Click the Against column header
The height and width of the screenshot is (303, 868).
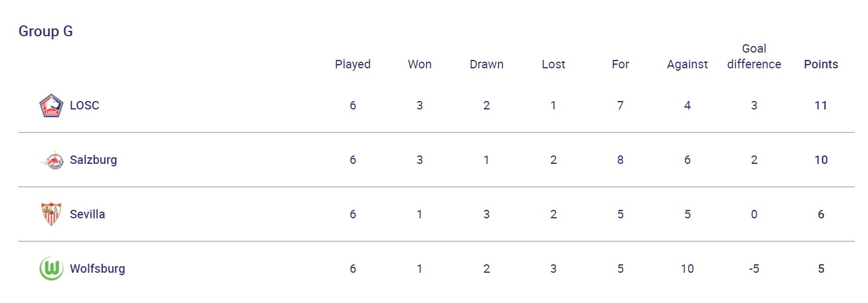click(x=687, y=65)
